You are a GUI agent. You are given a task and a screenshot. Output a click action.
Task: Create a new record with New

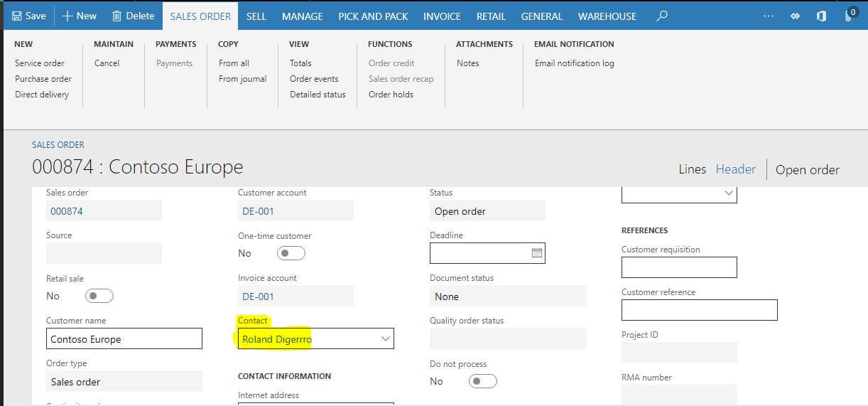pyautogui.click(x=79, y=16)
